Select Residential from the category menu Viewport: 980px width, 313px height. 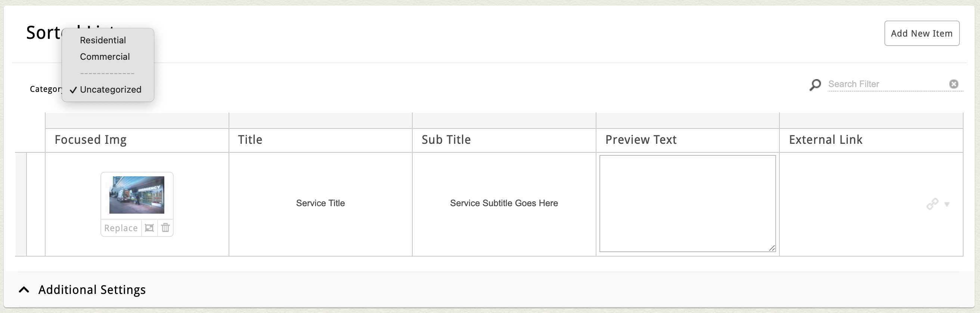point(103,40)
